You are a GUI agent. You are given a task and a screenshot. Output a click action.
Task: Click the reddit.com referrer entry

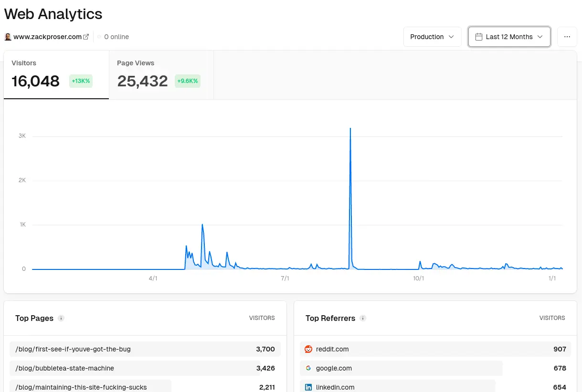[332, 349]
